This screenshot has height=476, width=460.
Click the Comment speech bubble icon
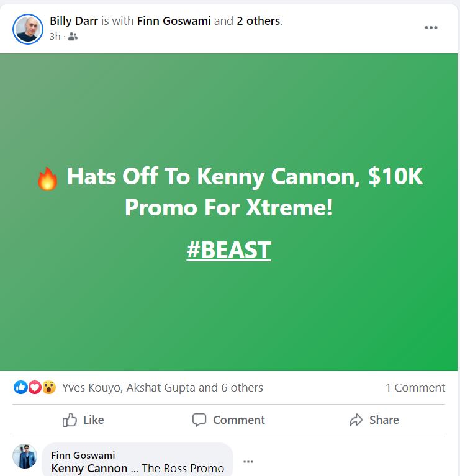[x=199, y=420]
